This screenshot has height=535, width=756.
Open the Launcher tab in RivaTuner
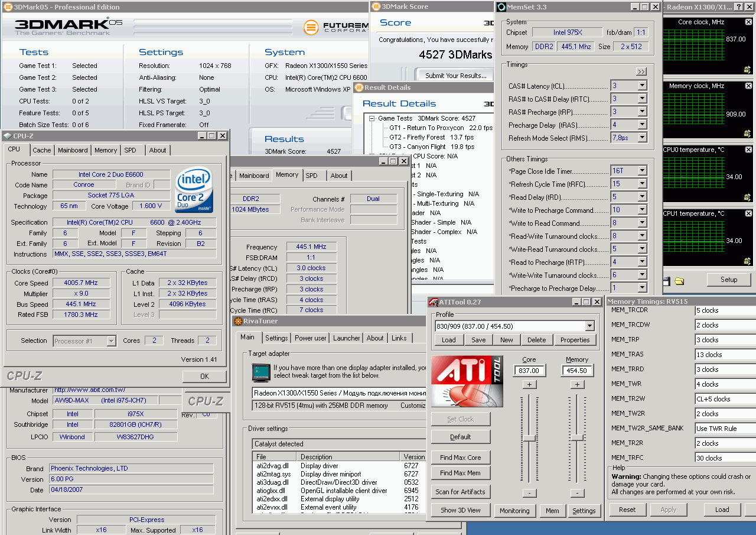point(347,338)
